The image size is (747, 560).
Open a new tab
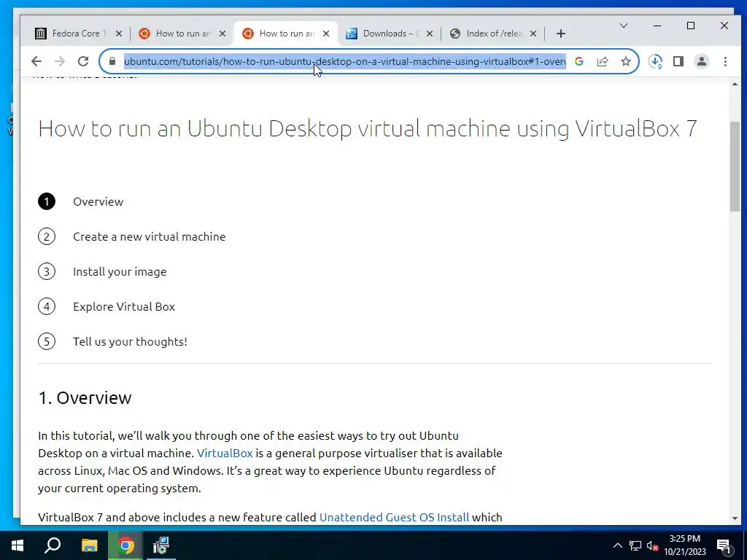(x=561, y=34)
